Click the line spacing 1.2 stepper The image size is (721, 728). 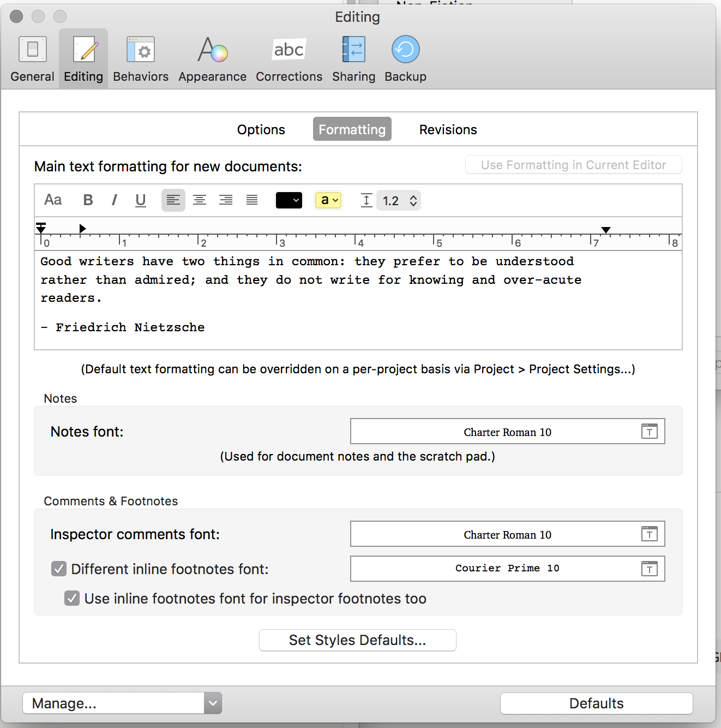click(x=413, y=200)
